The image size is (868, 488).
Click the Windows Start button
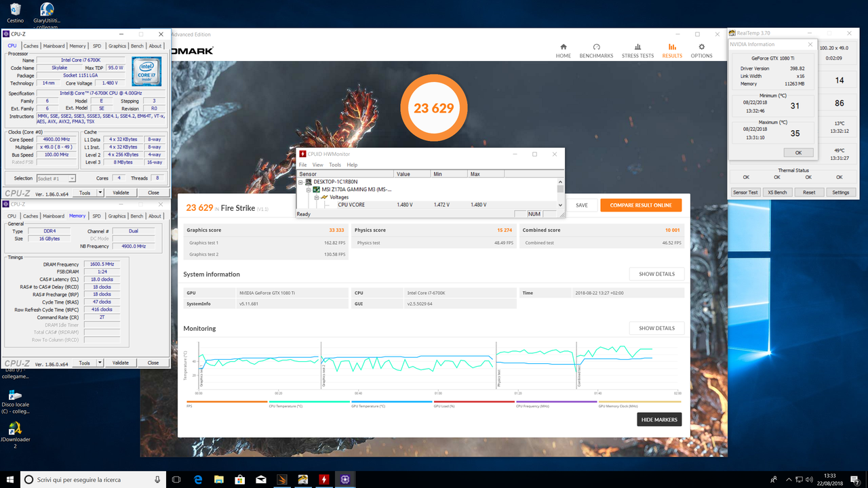[x=10, y=479]
